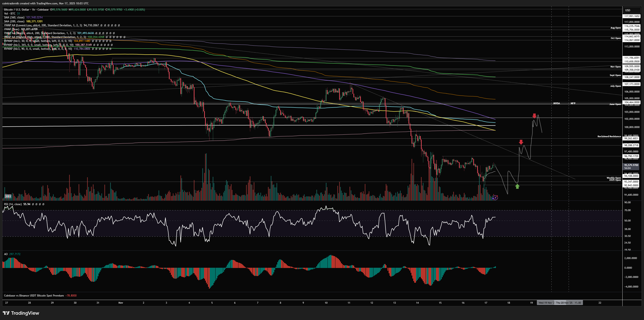Click the topmost red down arrow marker

point(534,116)
